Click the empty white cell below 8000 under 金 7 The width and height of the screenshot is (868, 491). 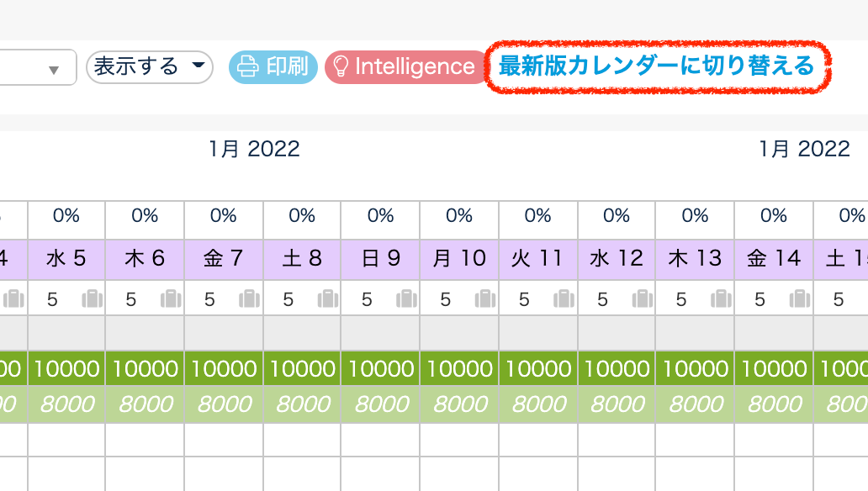[224, 440]
